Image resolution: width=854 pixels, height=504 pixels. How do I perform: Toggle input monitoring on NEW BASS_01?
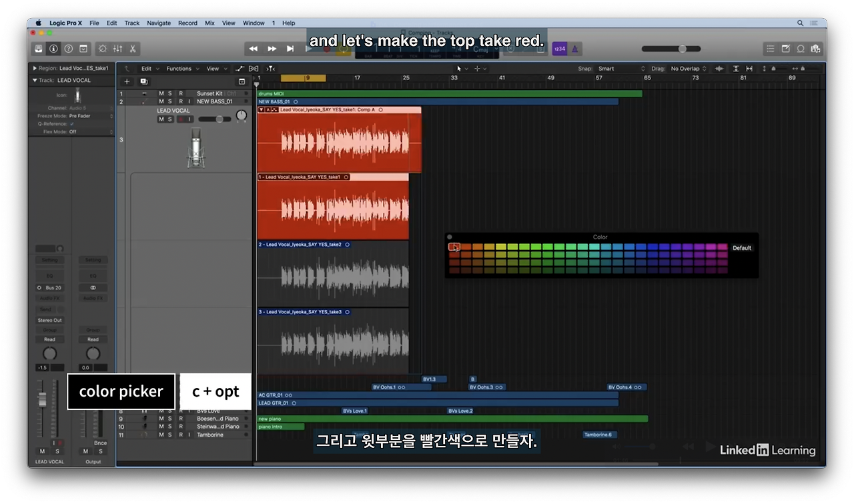[189, 101]
